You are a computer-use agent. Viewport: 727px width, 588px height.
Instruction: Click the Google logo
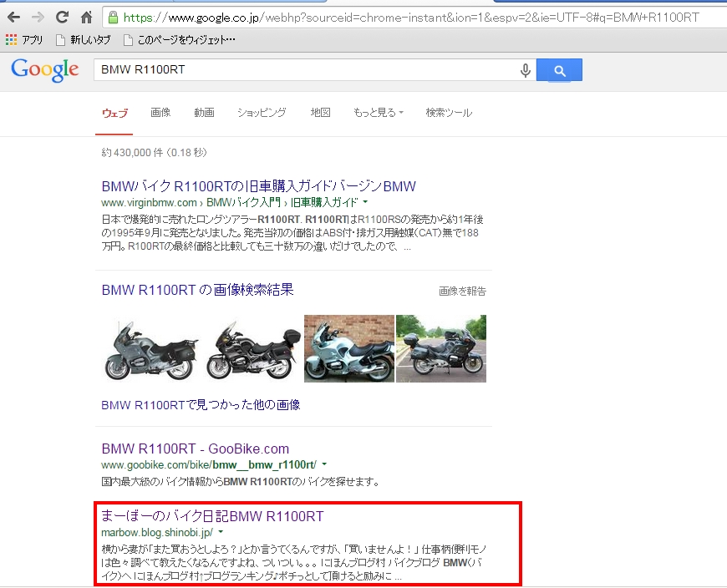pos(45,70)
